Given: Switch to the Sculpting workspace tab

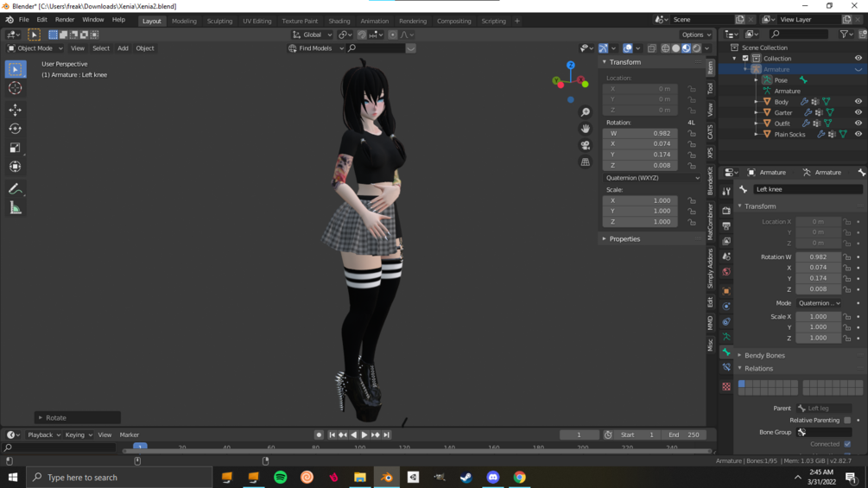Looking at the screenshot, I should click(219, 21).
